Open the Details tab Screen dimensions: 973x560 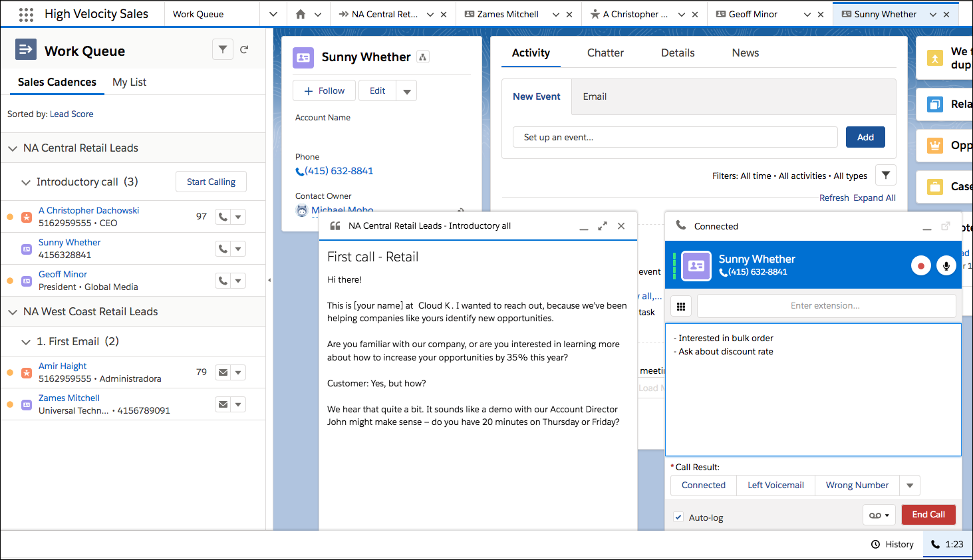(678, 53)
